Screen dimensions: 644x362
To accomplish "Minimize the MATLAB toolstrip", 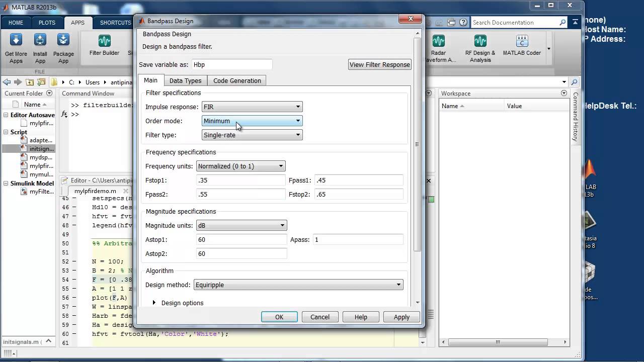I will click(x=575, y=22).
